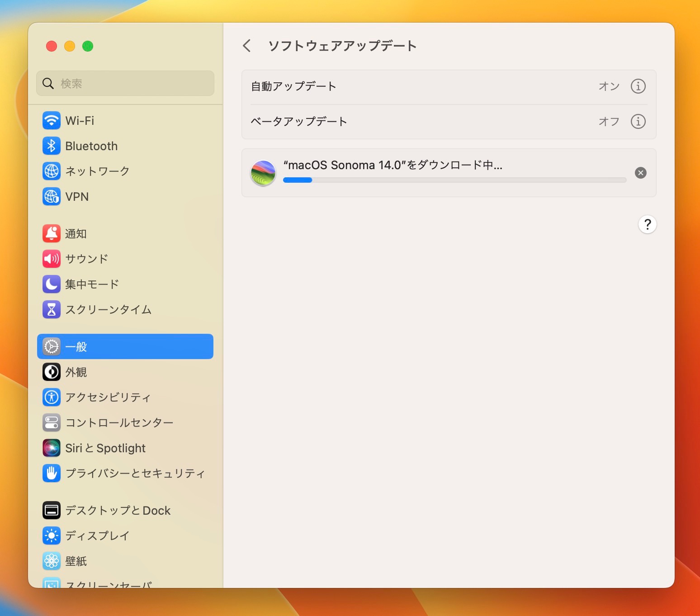700x616 pixels.
Task: Select the ディスプレイ sidebar label
Action: coord(97,535)
